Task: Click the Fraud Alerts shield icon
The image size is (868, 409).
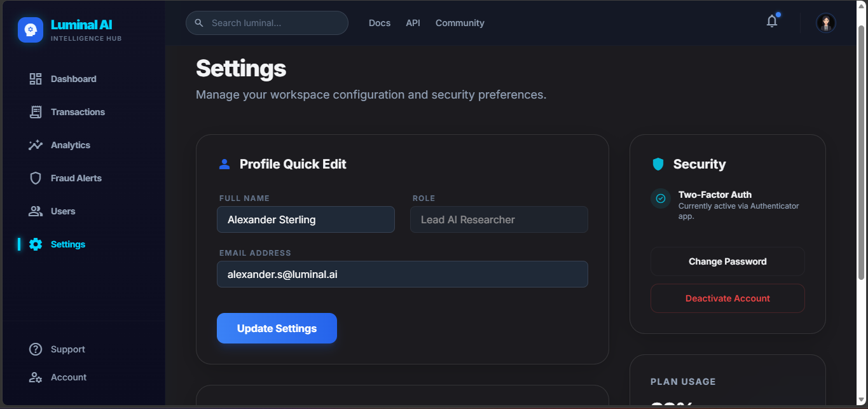Action: tap(36, 178)
